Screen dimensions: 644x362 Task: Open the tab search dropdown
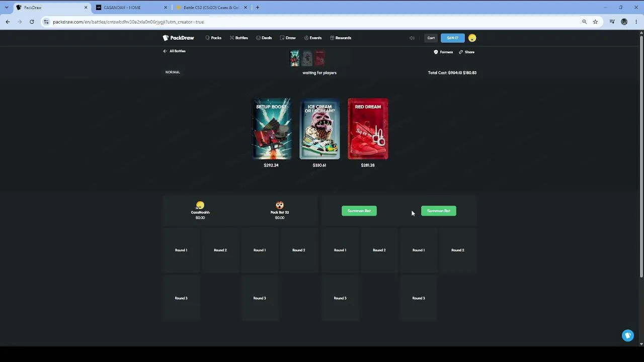[x=6, y=8]
